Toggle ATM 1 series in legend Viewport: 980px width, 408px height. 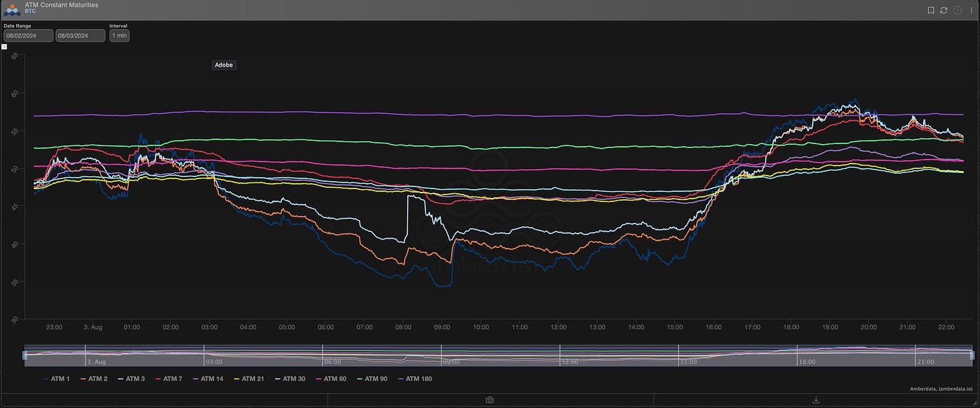[56, 379]
